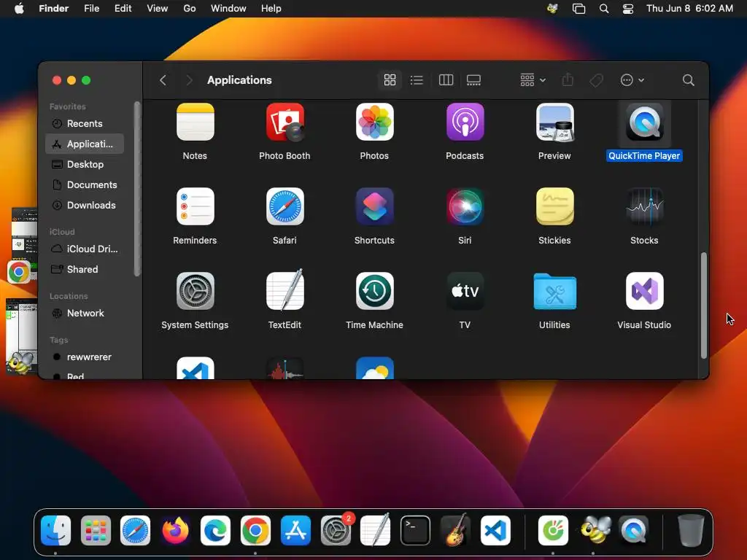The image size is (747, 560).
Task: Open the Action ellipsis menu
Action: click(x=632, y=80)
